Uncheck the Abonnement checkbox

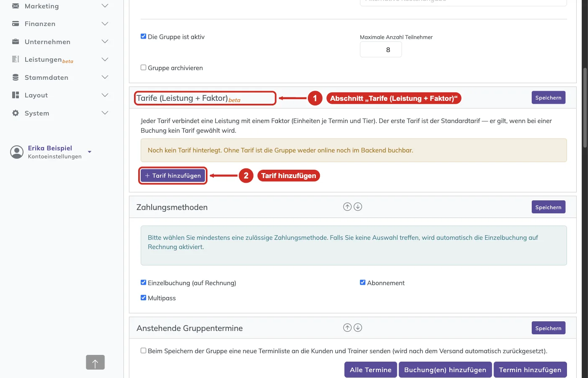click(x=363, y=283)
